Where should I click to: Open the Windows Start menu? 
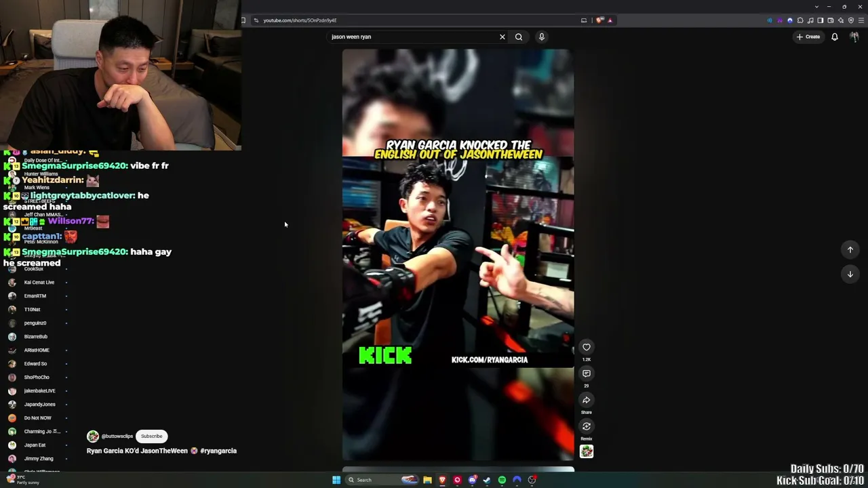click(x=336, y=480)
